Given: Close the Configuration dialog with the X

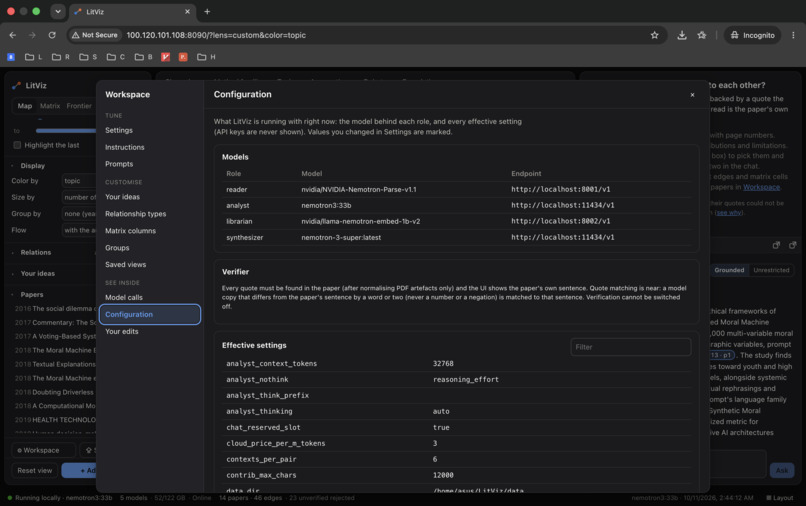Looking at the screenshot, I should pyautogui.click(x=692, y=95).
